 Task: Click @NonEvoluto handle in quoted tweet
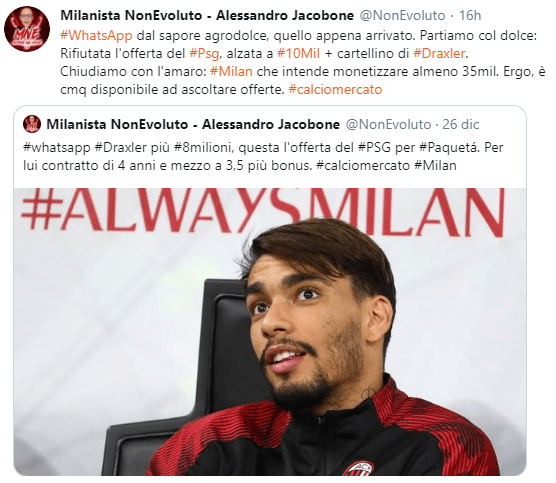[388, 124]
